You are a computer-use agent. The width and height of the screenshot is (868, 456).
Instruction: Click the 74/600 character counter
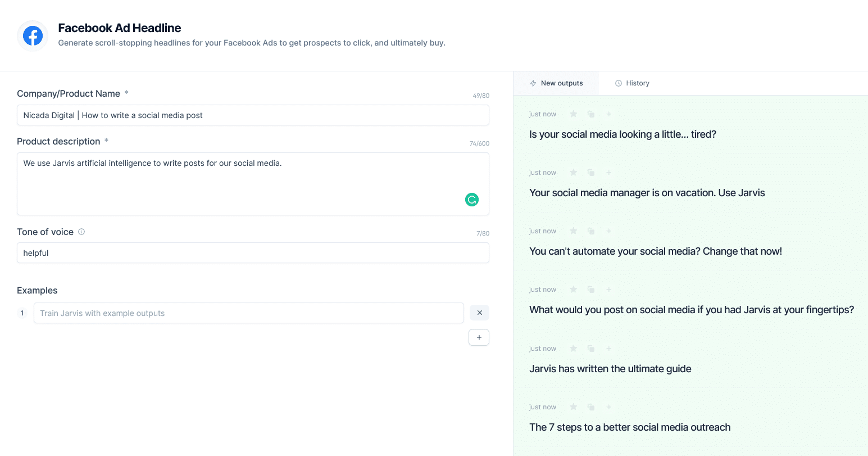[x=479, y=143]
